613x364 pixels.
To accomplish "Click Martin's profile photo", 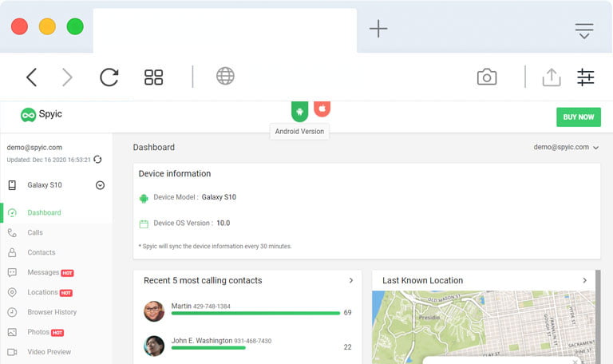I will 154,311.
